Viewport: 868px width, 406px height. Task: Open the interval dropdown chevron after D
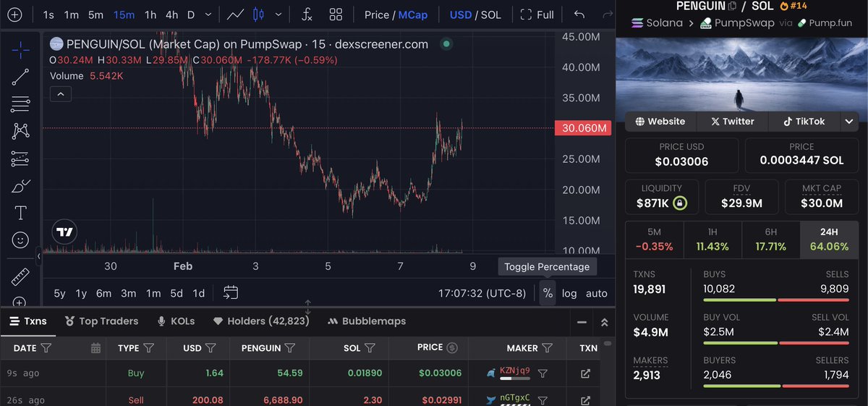[x=209, y=14]
